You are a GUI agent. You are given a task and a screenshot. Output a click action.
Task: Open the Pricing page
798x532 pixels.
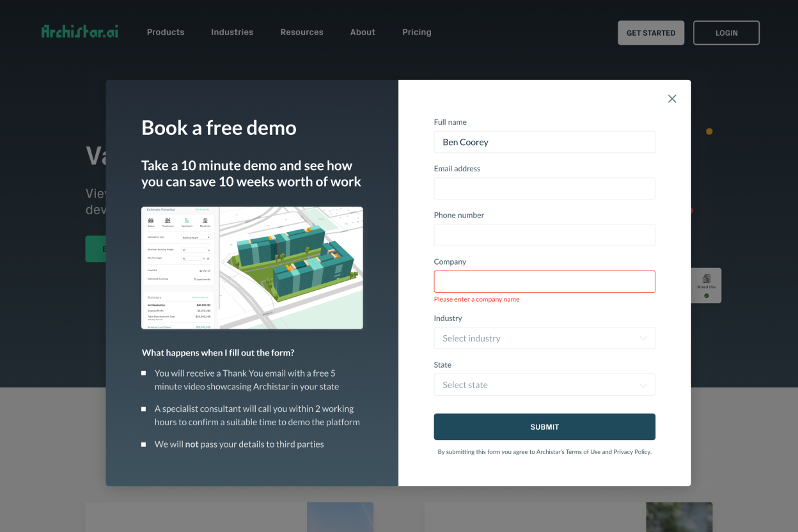point(417,32)
